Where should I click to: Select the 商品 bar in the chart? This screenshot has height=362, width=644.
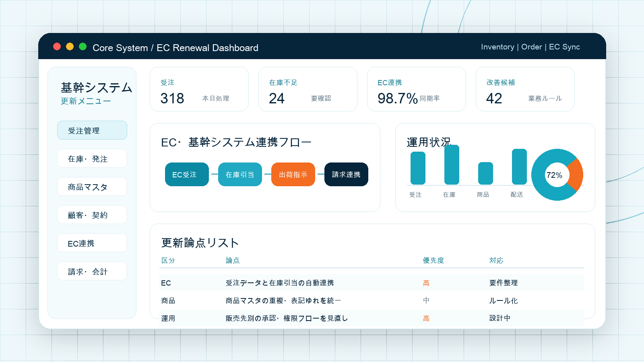[485, 173]
